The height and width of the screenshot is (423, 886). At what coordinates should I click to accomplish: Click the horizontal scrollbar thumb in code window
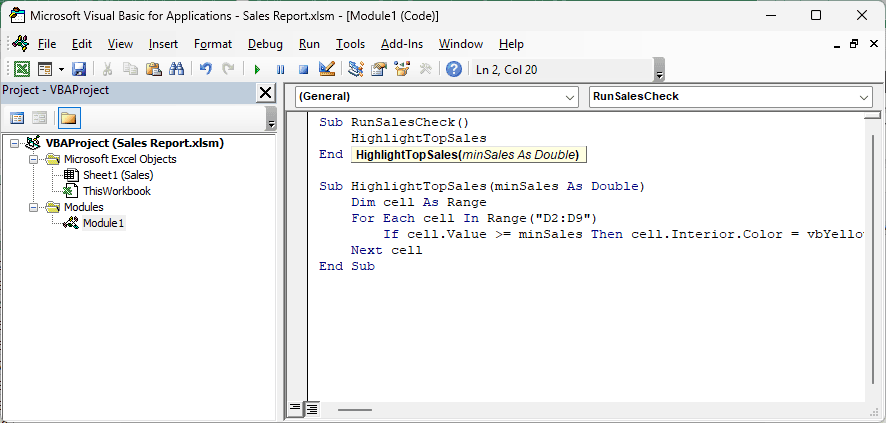[355, 410]
